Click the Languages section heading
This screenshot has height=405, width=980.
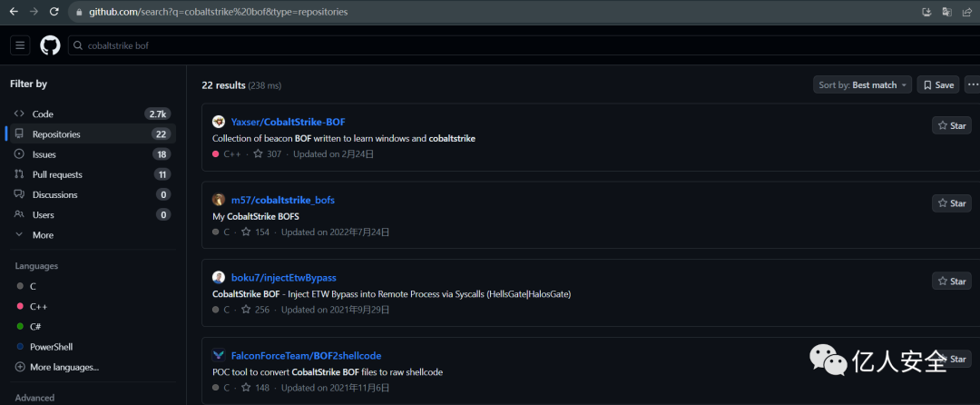pyautogui.click(x=36, y=266)
